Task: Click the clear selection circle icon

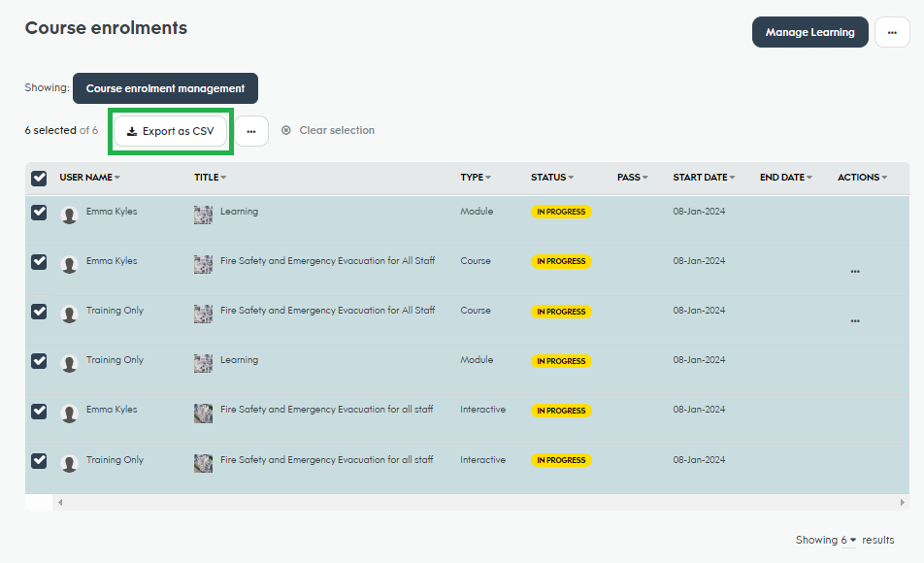Action: [285, 130]
